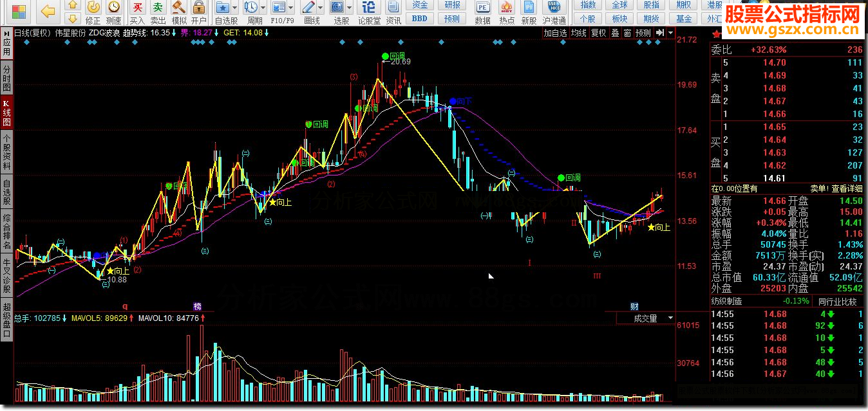Toggle the 窗 window option
Viewport: 868px width, 411px height.
(x=627, y=33)
